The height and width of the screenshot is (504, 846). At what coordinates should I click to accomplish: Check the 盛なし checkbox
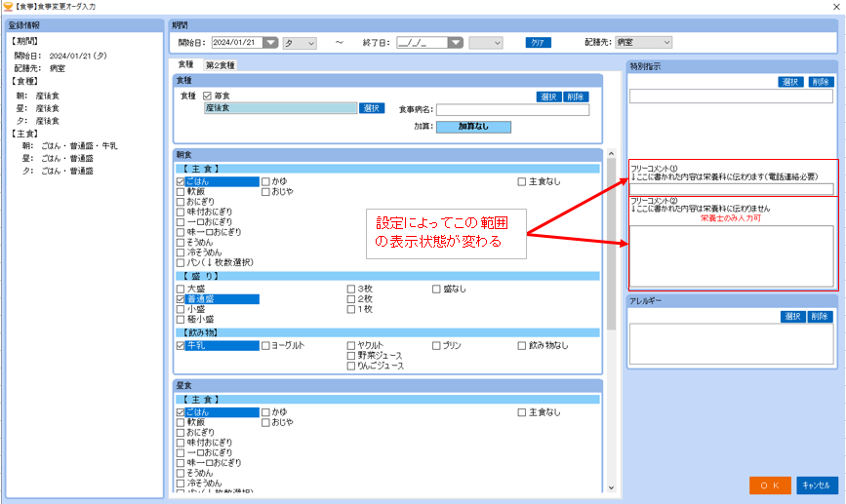click(x=436, y=290)
